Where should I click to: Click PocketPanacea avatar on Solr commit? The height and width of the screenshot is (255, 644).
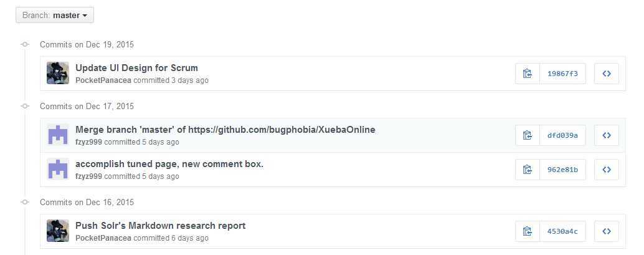click(57, 231)
